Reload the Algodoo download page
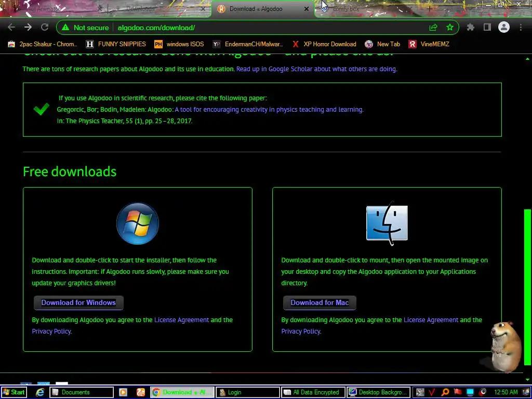This screenshot has height=399, width=532. (x=45, y=28)
